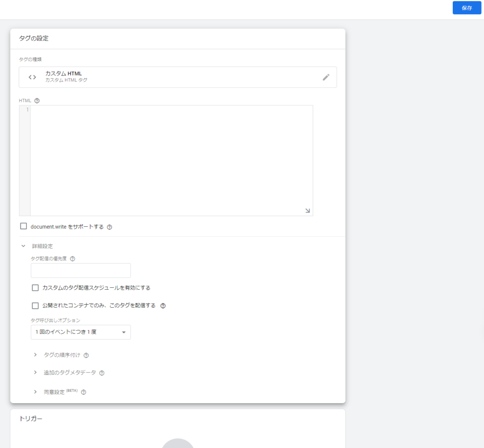
Task: Click the code brackets icon for カスタム HTML
Action: 33,77
